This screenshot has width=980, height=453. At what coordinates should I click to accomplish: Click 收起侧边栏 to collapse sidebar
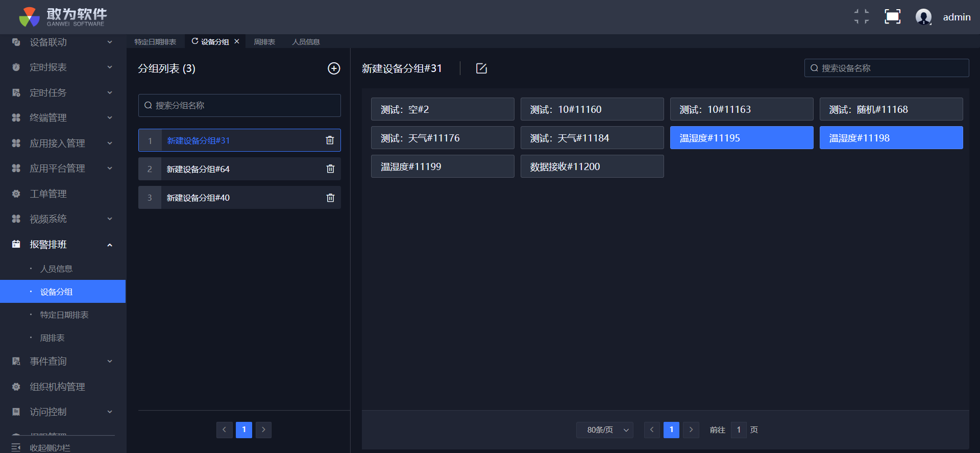[x=50, y=447]
